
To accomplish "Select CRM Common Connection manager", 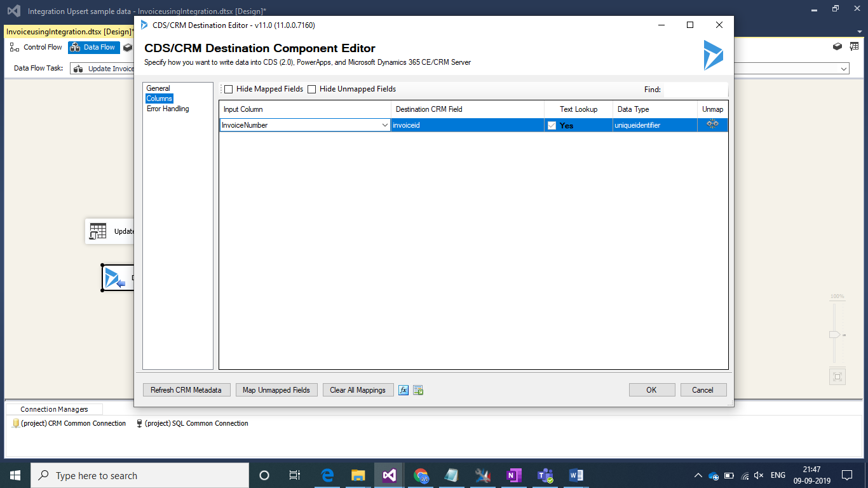I will pos(69,423).
